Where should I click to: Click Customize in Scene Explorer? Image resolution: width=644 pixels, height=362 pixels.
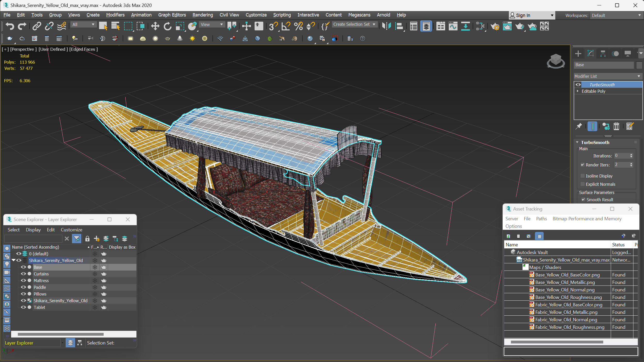(71, 230)
